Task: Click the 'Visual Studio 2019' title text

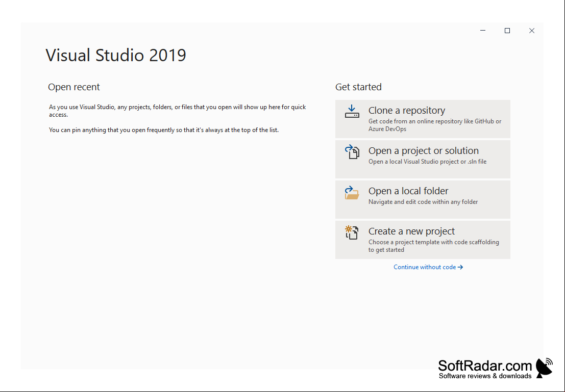Action: pos(116,55)
